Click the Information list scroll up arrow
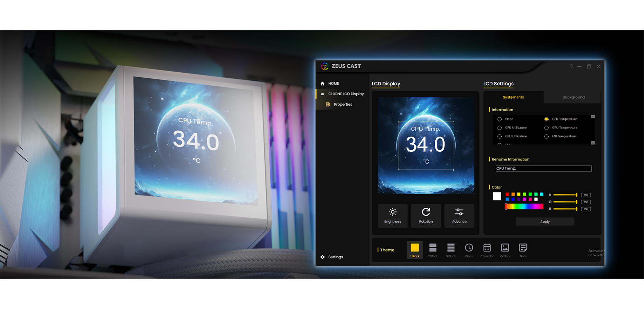 click(593, 117)
